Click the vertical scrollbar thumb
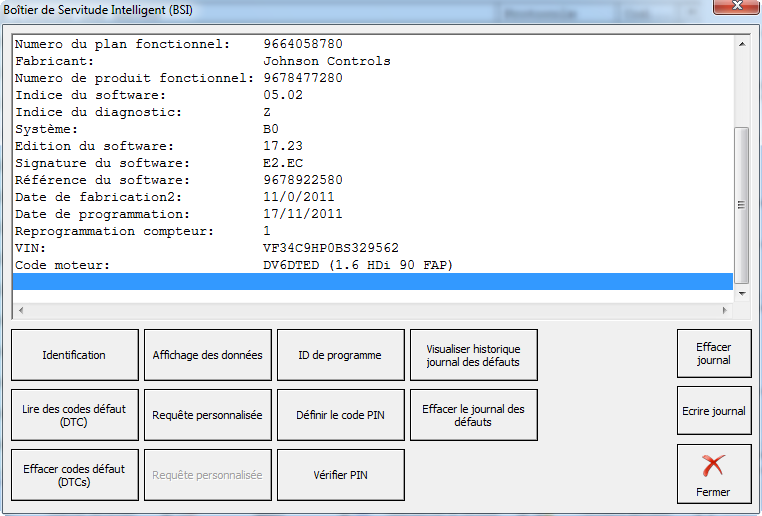762x516 pixels. (742, 205)
